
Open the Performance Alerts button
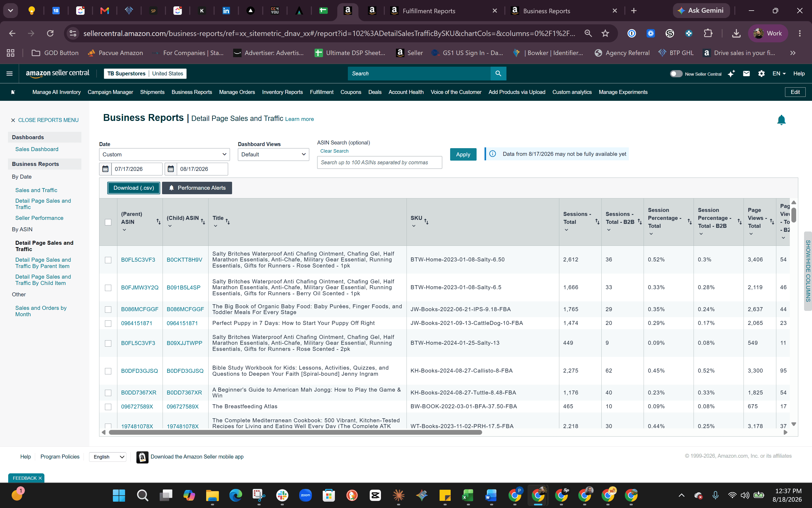197,188
